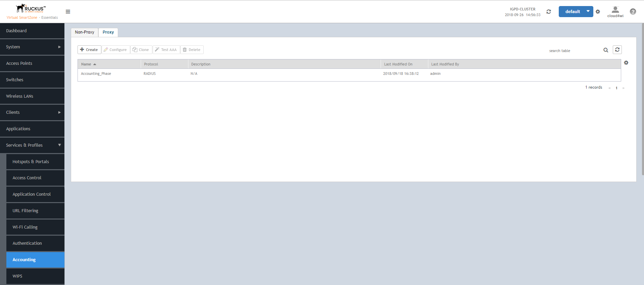This screenshot has width=644, height=285.
Task: Sort table by Name column
Action: coord(109,64)
